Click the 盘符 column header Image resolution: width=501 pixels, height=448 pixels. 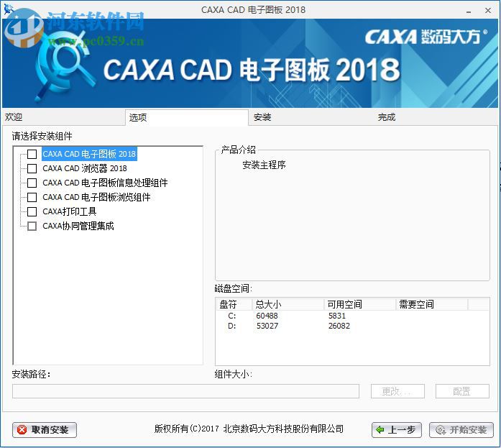coord(234,304)
